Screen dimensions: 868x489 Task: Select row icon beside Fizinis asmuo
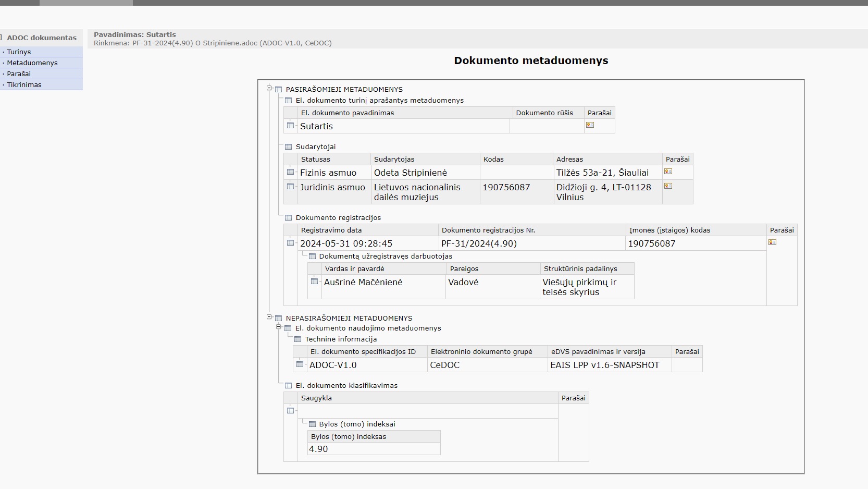[290, 172]
